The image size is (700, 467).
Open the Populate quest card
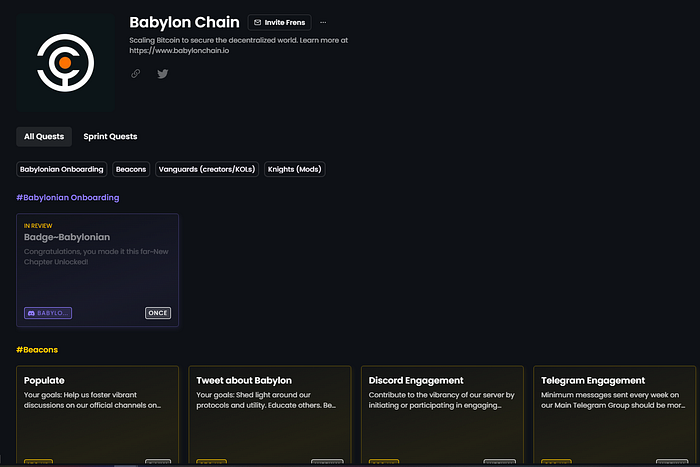click(97, 415)
